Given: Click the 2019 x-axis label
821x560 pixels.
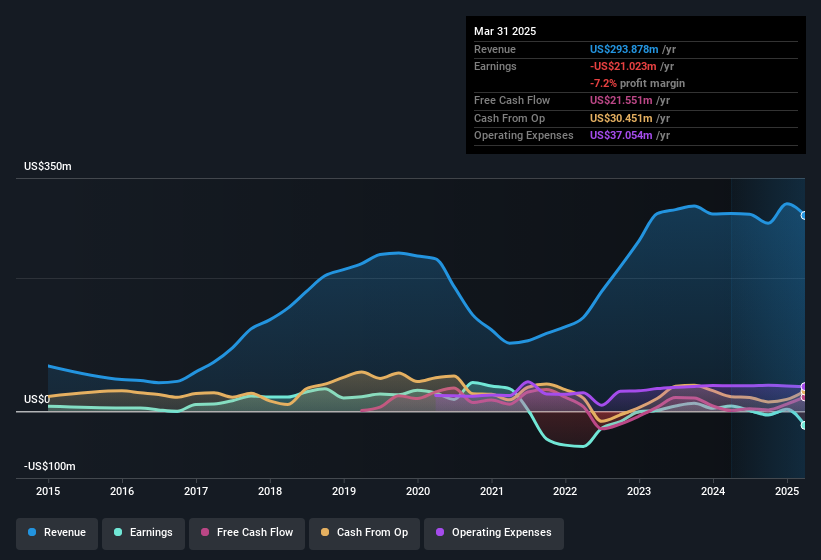Looking at the screenshot, I should point(344,491).
